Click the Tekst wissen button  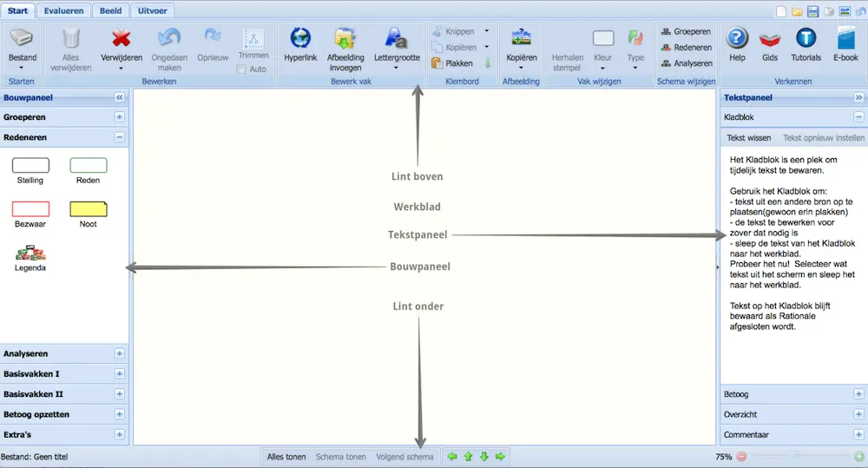(748, 138)
